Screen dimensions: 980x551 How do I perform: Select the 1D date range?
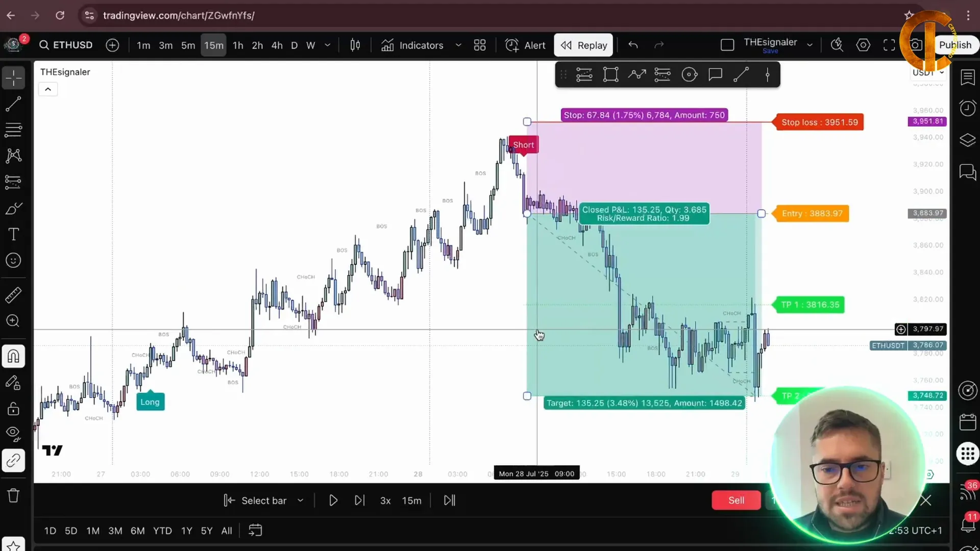[50, 531]
